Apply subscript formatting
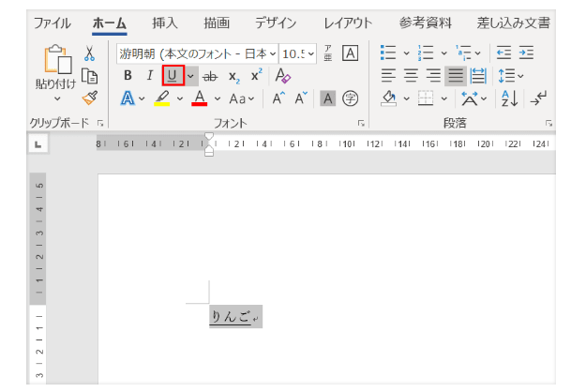 pyautogui.click(x=233, y=77)
